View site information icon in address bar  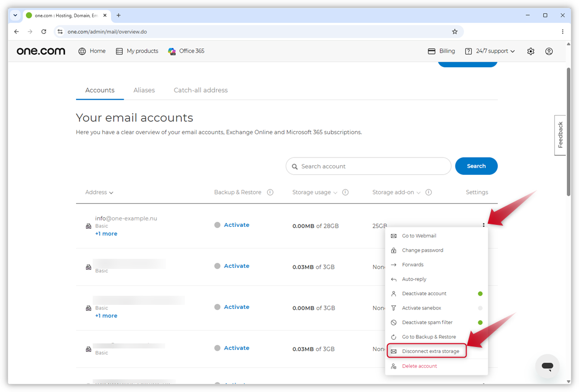[60, 32]
